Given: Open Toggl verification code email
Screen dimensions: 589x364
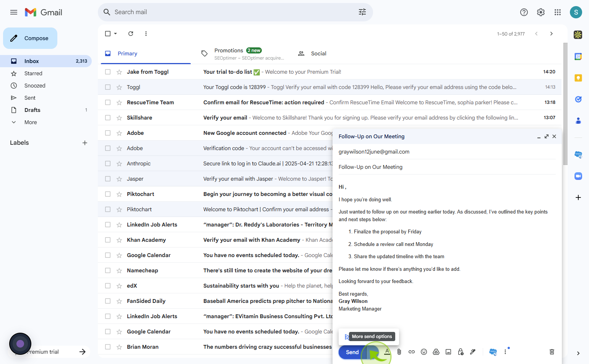Looking at the screenshot, I should (329, 87).
